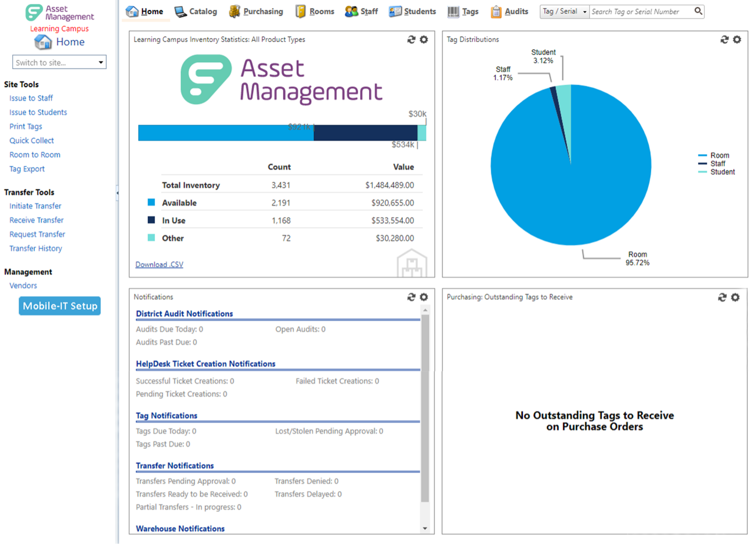
Task: Click the Available color swatch
Action: (x=151, y=203)
